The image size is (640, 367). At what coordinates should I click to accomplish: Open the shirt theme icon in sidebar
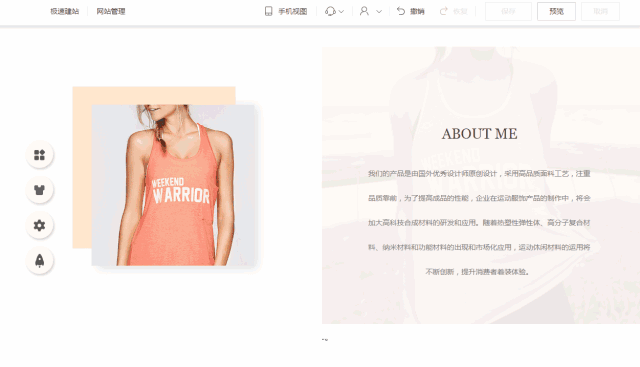(x=40, y=190)
